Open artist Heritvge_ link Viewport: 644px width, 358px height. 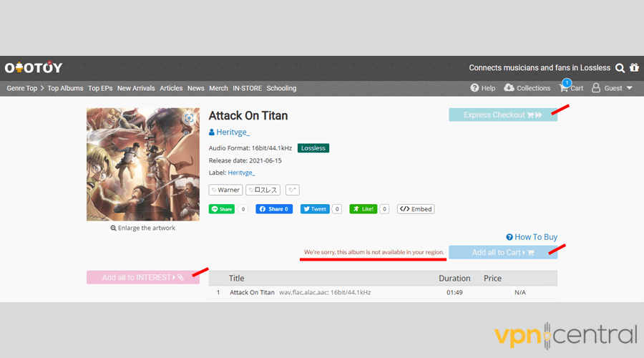click(229, 132)
